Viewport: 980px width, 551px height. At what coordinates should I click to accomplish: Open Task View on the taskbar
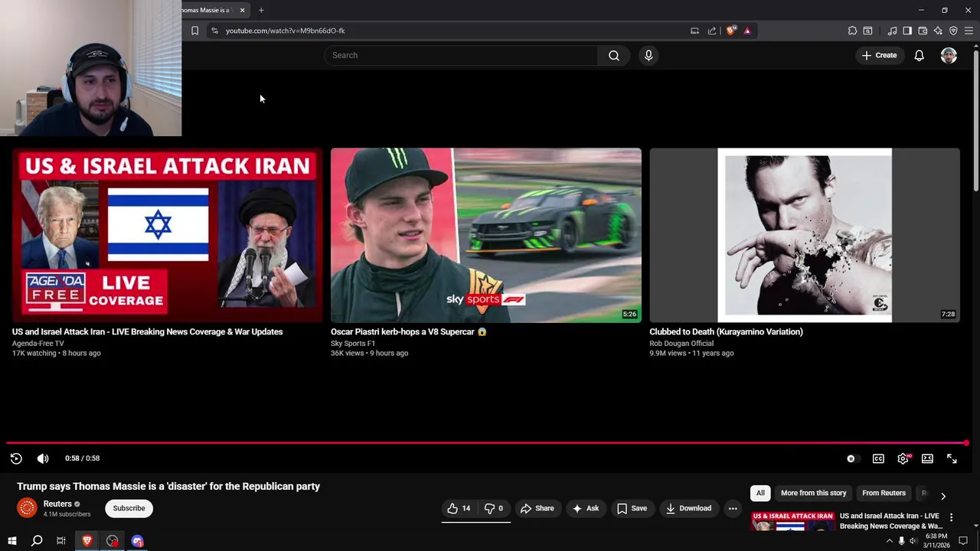pos(61,541)
